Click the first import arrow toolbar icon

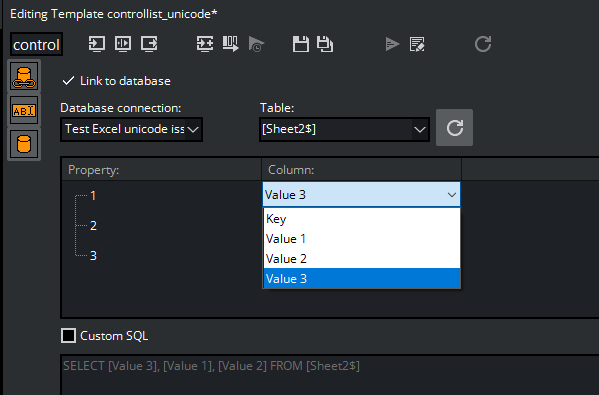click(x=97, y=44)
